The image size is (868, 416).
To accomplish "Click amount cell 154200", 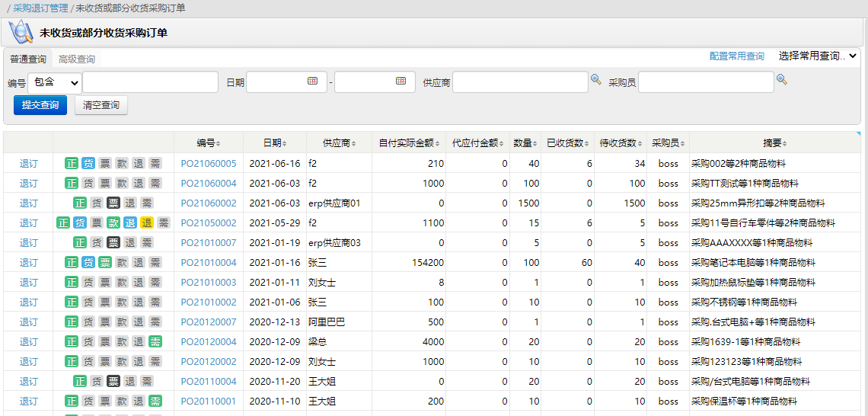I will coord(428,263).
